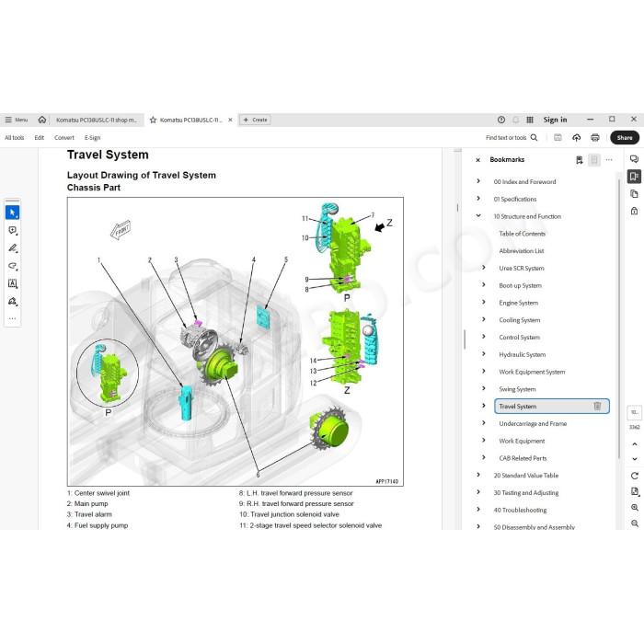Open CAB Related Parts bookmark

click(523, 458)
